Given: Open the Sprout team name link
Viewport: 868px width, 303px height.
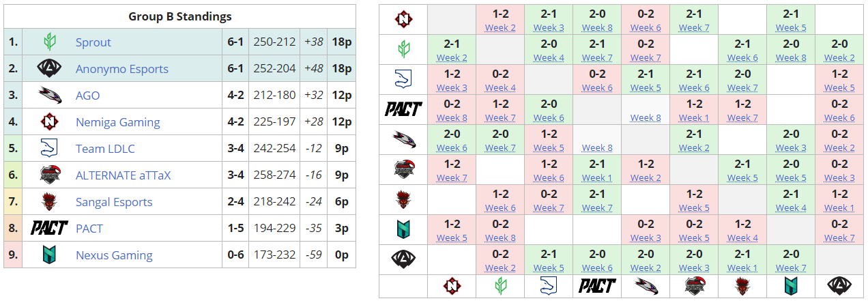Looking at the screenshot, I should coord(93,42).
